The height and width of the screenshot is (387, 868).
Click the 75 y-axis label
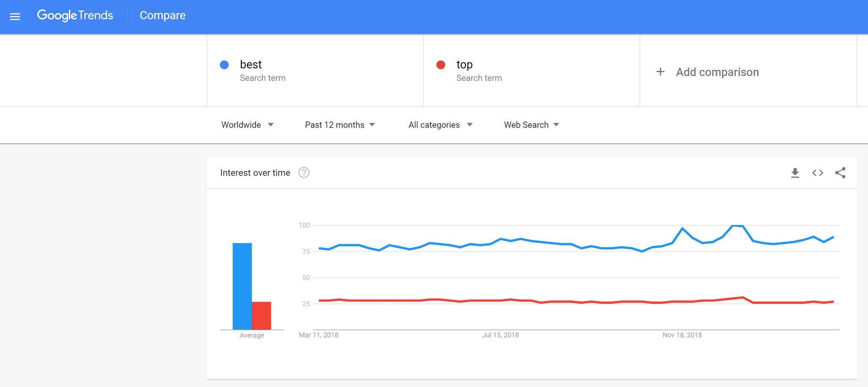tap(306, 252)
